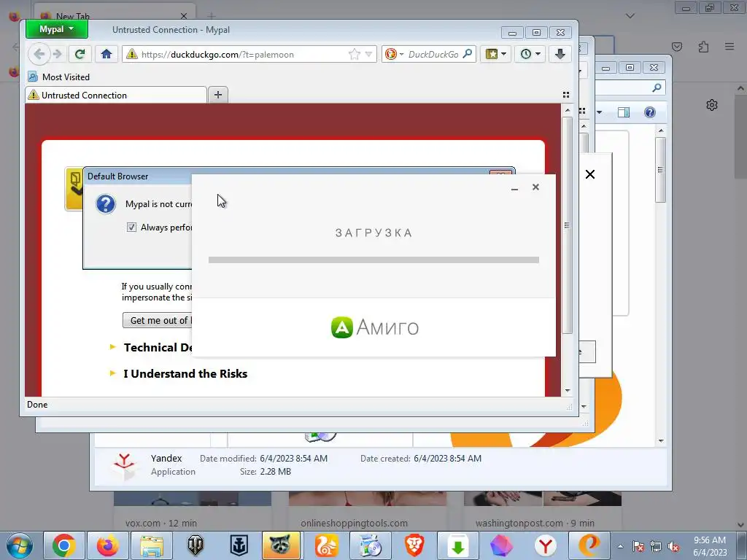This screenshot has height=560, width=747.
Task: Bookmark this page with the star icon
Action: (x=354, y=54)
